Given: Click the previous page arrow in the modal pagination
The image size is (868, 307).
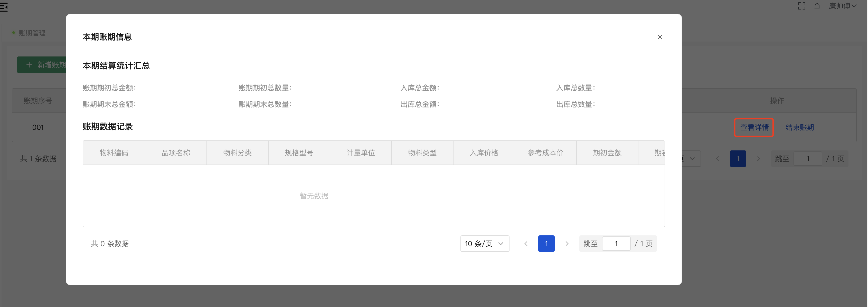Looking at the screenshot, I should (x=526, y=243).
